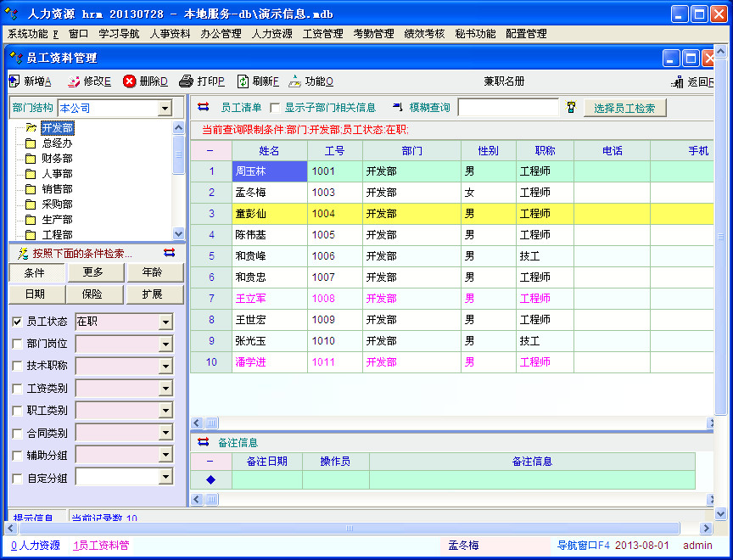Screen dimensions: 733x560
Task: Click the 更多 filter button
Action: 96,272
